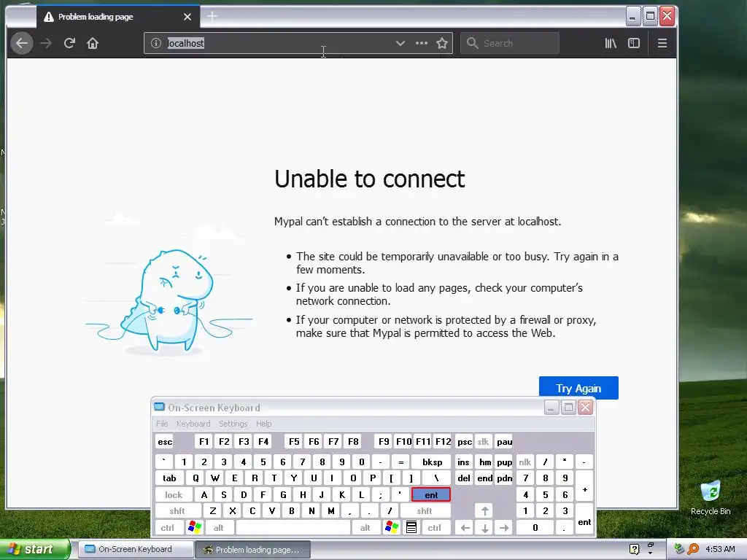Click the right arrow key
The width and height of the screenshot is (747, 560).
click(x=504, y=528)
